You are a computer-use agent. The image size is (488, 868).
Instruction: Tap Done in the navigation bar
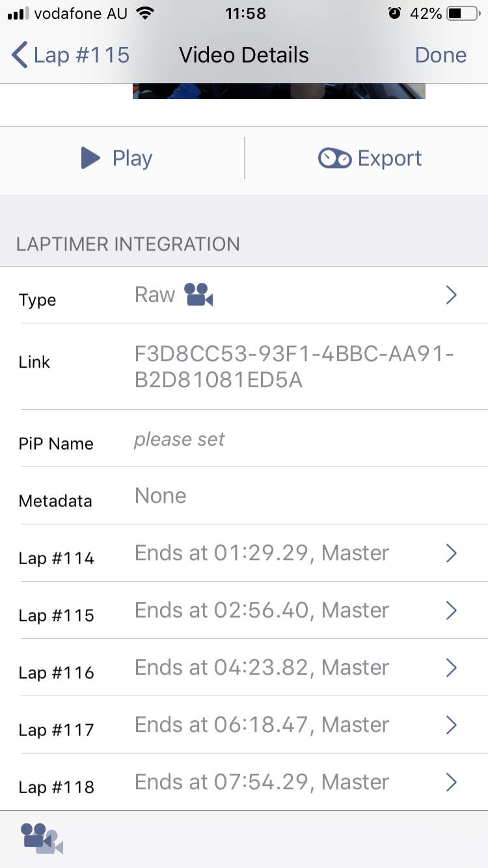(441, 55)
